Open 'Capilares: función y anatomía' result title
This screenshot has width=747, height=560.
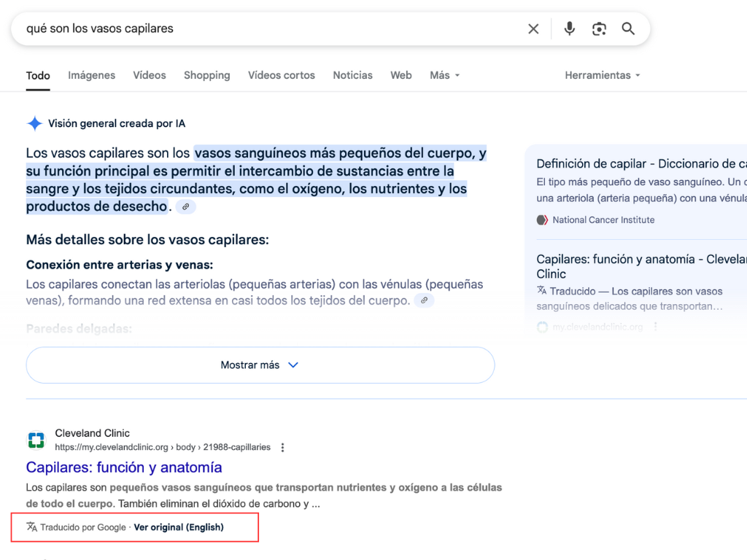(124, 467)
